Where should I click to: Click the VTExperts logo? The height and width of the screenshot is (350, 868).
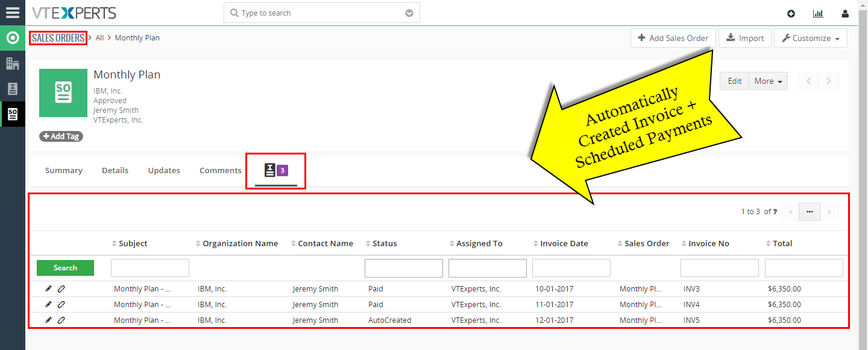coord(74,13)
